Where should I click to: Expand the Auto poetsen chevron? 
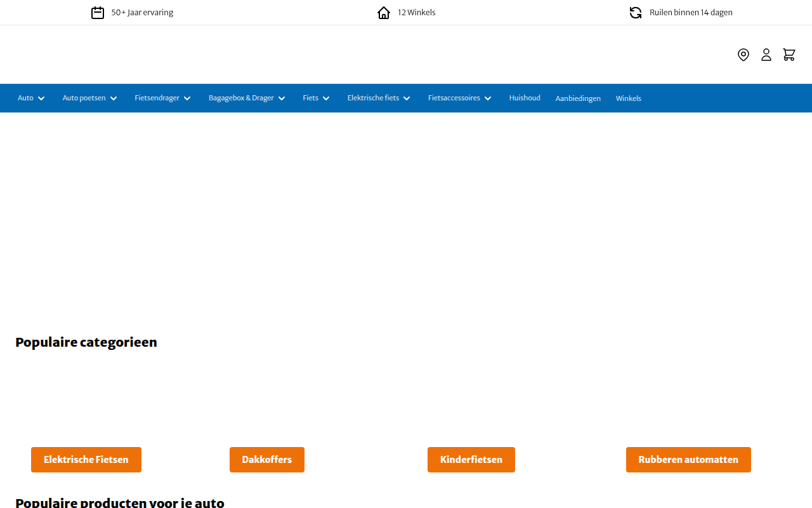[114, 98]
